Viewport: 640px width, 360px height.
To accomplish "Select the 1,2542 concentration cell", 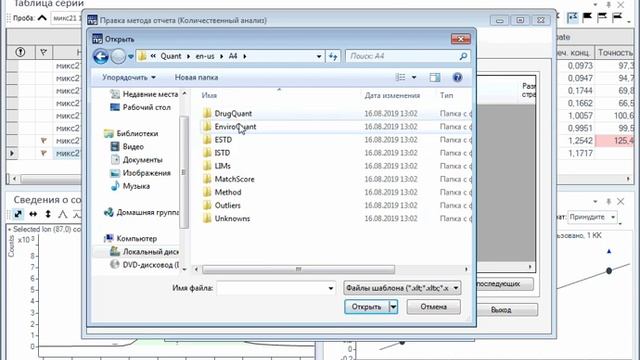I will tap(576, 141).
